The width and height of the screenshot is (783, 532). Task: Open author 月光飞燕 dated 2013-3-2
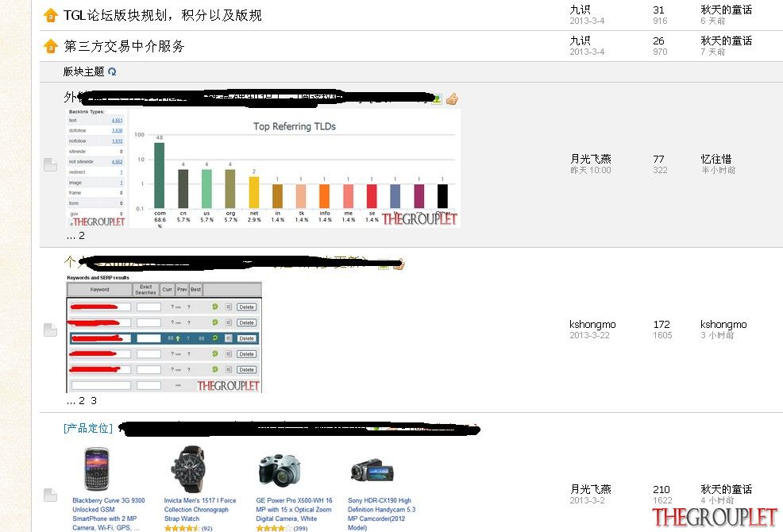point(591,490)
